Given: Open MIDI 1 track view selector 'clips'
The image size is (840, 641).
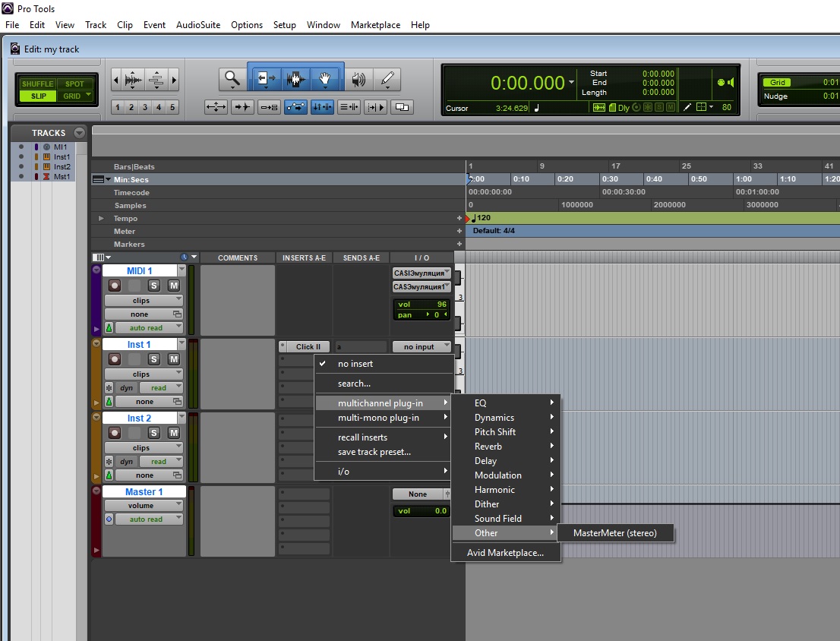Looking at the screenshot, I should (143, 301).
